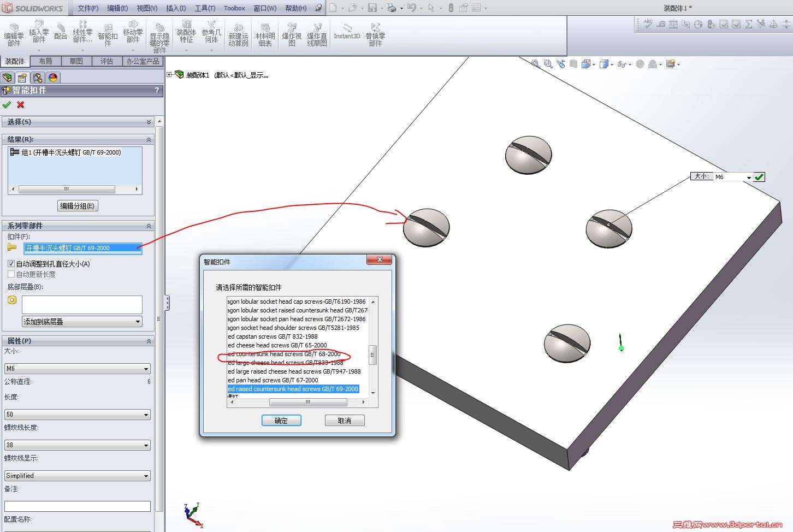Click the 显示隐藏的零部件 tool
The image size is (793, 532).
click(x=159, y=38)
